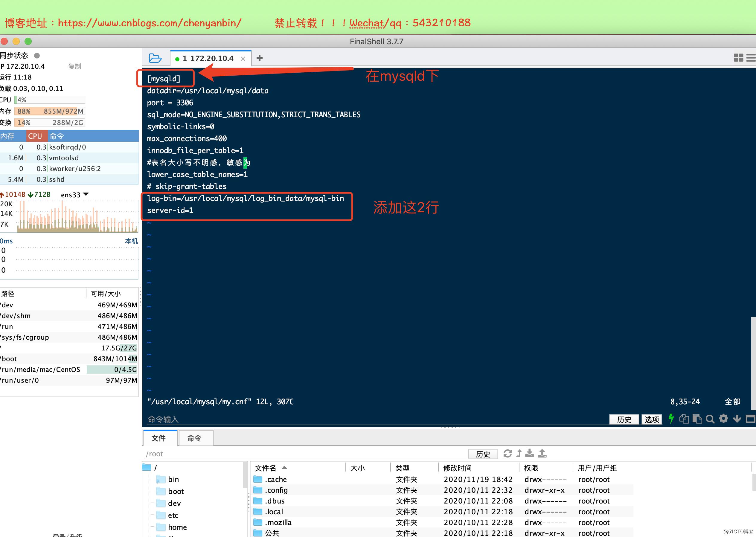Click the green lightning quick command icon
Image resolution: width=756 pixels, height=537 pixels.
(x=671, y=419)
